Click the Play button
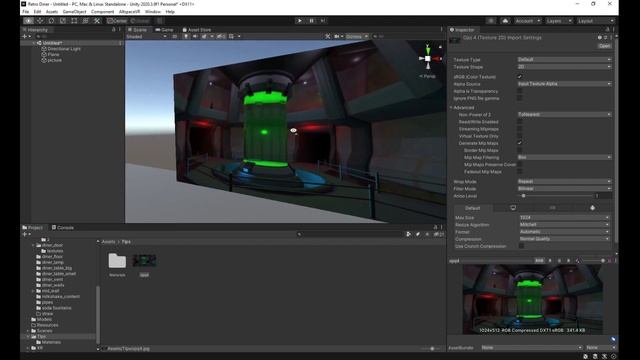The image size is (640, 360). click(x=300, y=21)
